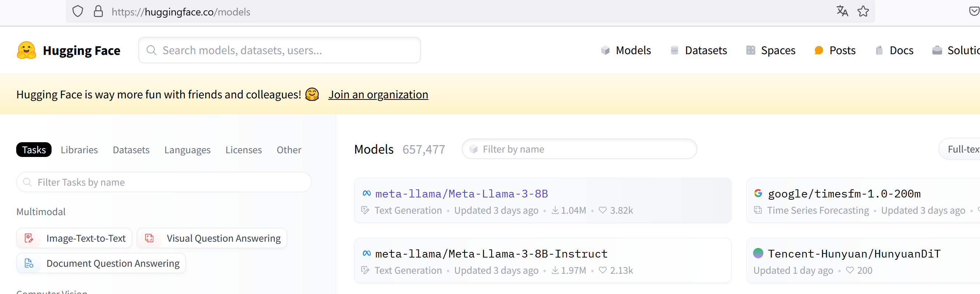Filter by Document Question Answering task
This screenshot has height=294, width=980.
pyautogui.click(x=101, y=263)
